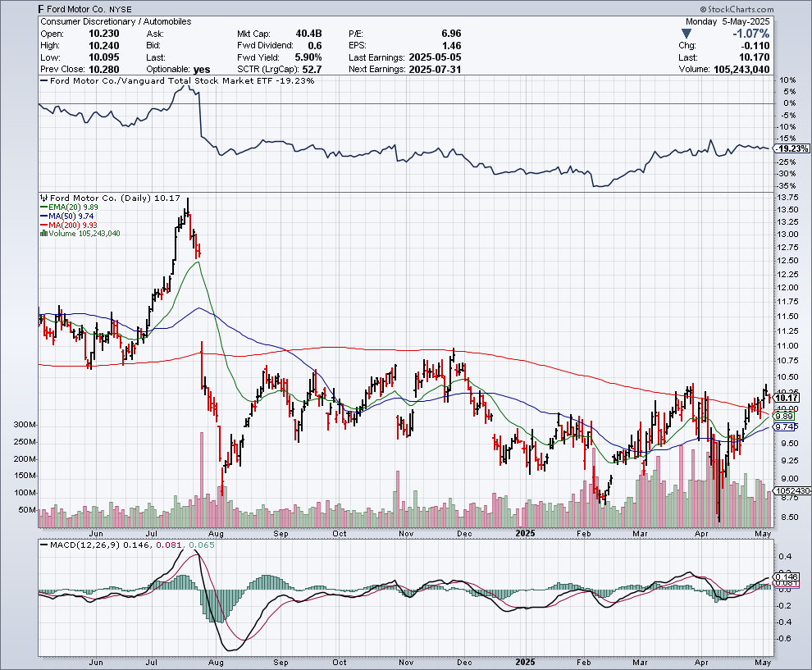Click the Ford Motor Co. NYSE title

pyautogui.click(x=89, y=9)
